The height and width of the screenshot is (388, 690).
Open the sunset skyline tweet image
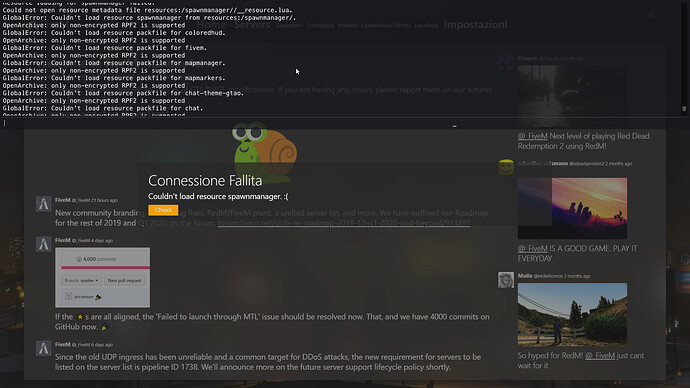click(572, 208)
